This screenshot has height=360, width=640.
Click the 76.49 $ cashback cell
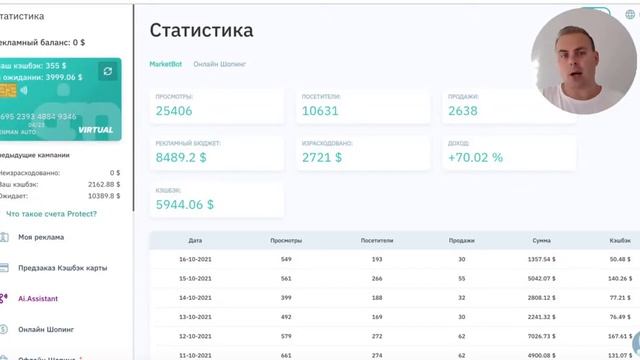coord(620,317)
